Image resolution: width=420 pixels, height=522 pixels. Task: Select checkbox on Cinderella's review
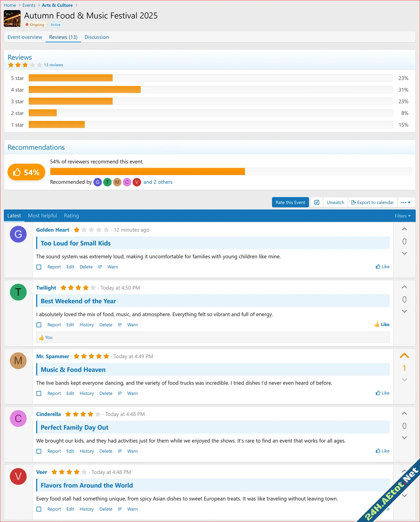[39, 451]
